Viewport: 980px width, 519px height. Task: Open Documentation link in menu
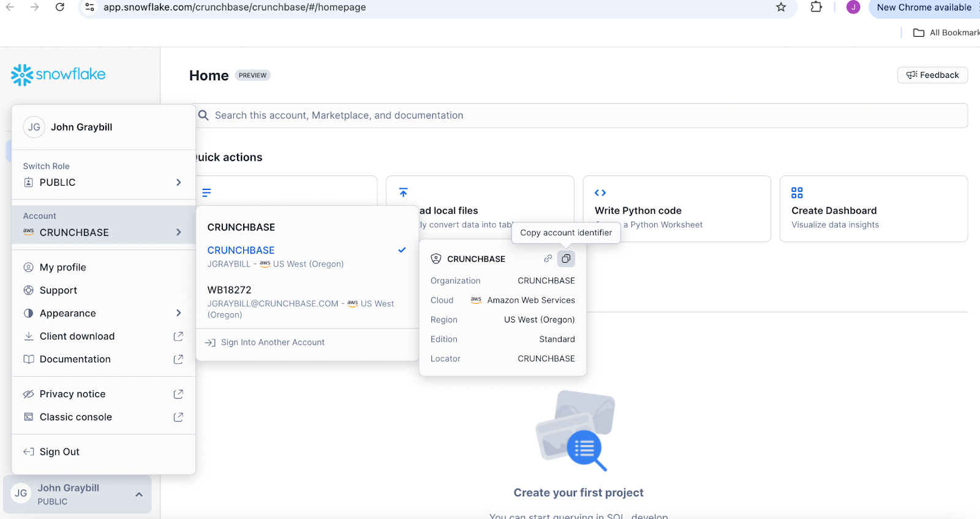coord(104,359)
